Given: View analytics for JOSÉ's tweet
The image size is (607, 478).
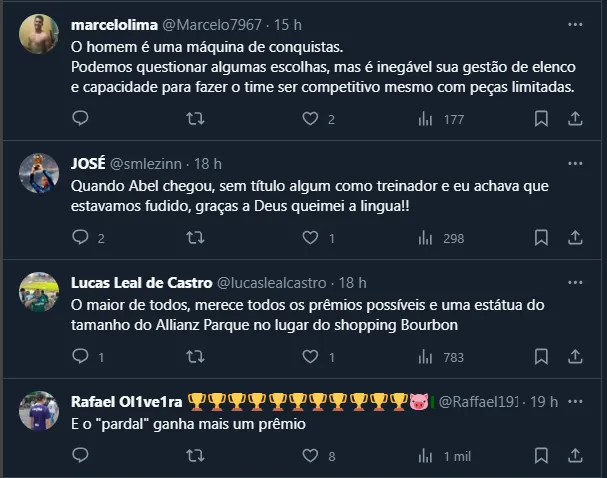Looking at the screenshot, I should point(426,238).
